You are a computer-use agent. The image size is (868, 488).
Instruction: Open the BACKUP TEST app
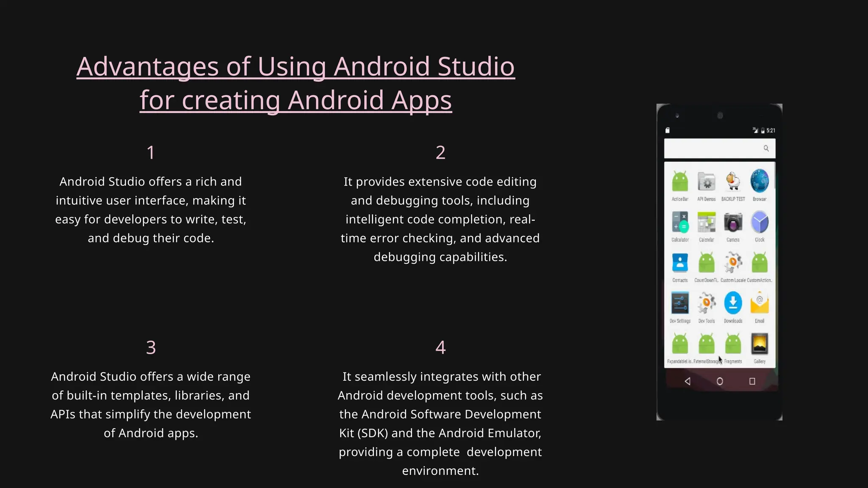(733, 182)
